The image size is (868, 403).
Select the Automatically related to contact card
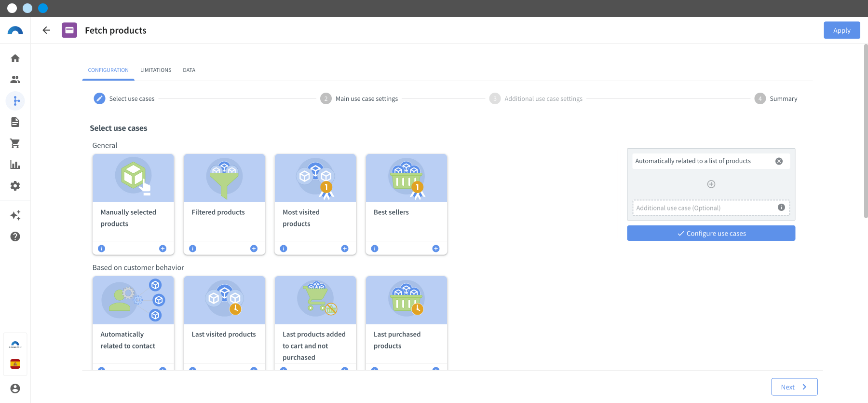coord(134,323)
